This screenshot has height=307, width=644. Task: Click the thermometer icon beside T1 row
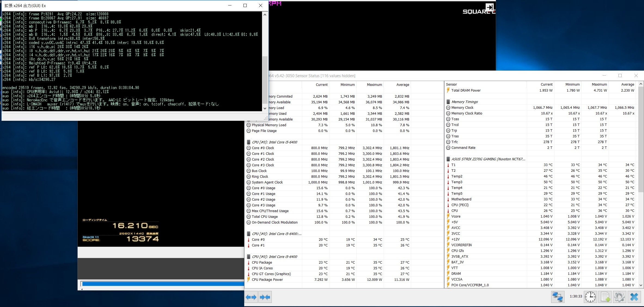[448, 165]
